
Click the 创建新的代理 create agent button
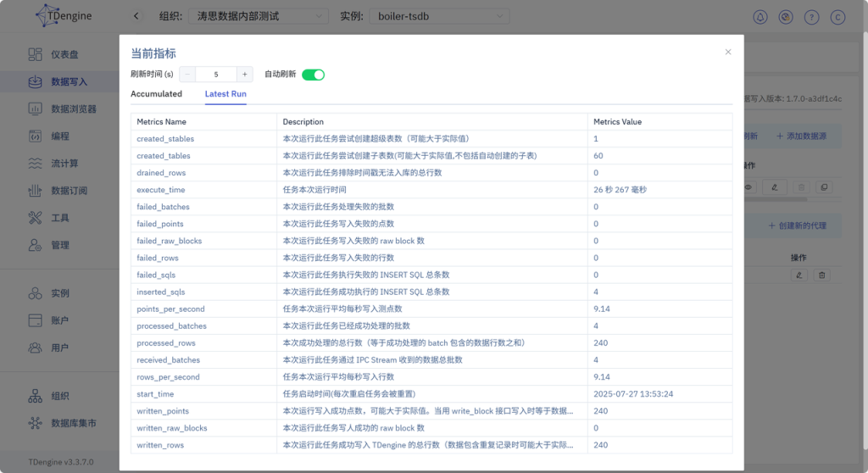tap(797, 225)
